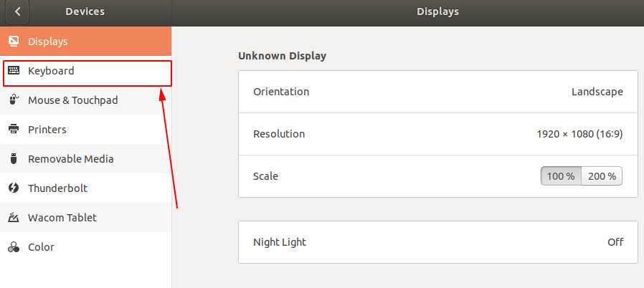Open the Printers settings page
Image resolution: width=644 pixels, height=288 pixels.
[x=47, y=130]
